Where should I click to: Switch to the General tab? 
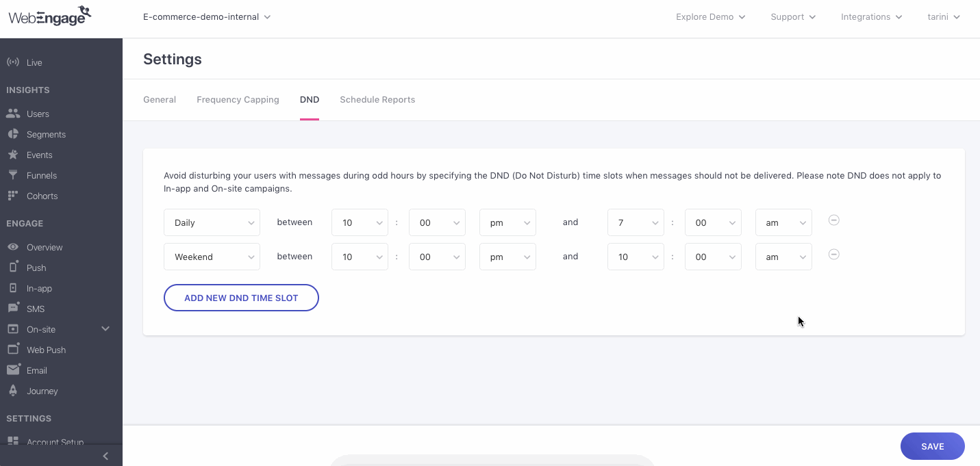pyautogui.click(x=160, y=100)
